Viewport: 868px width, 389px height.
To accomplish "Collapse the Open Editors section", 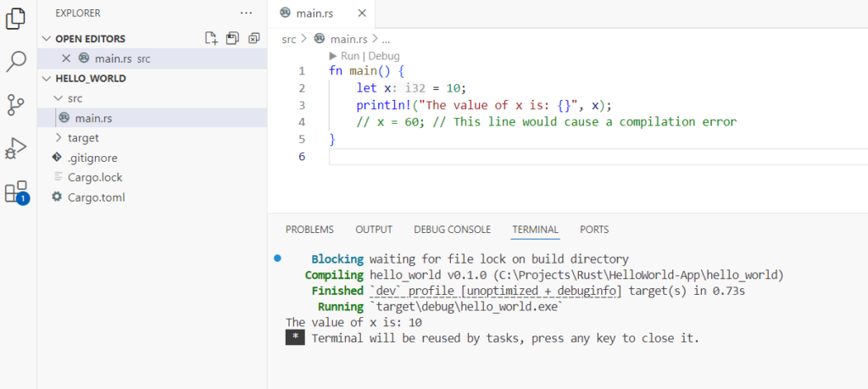I will click(x=46, y=39).
